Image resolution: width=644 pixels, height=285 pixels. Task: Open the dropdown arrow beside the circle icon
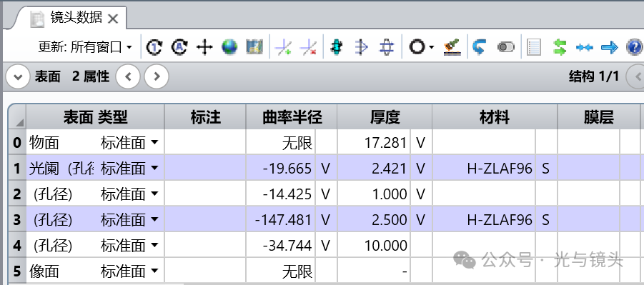[x=432, y=48]
